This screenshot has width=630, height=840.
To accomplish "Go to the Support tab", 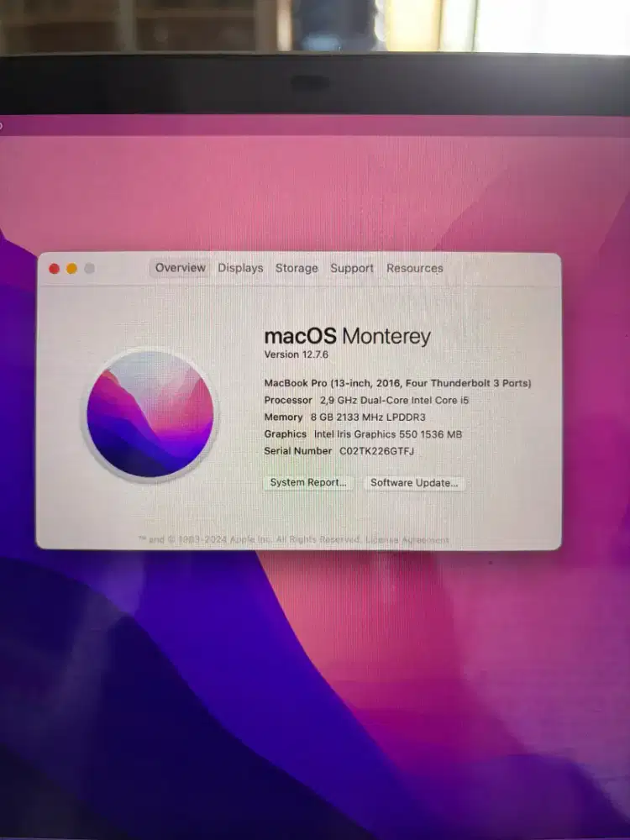I will pyautogui.click(x=351, y=268).
